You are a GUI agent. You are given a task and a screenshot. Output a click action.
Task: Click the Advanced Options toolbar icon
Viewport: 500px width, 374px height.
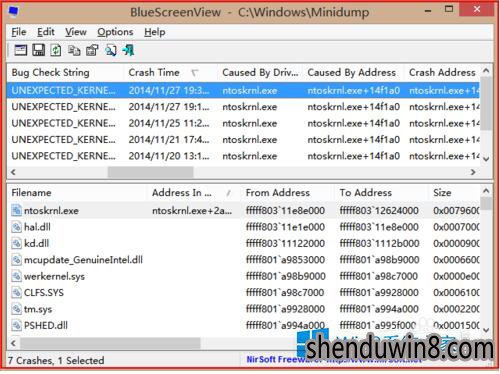[21, 50]
